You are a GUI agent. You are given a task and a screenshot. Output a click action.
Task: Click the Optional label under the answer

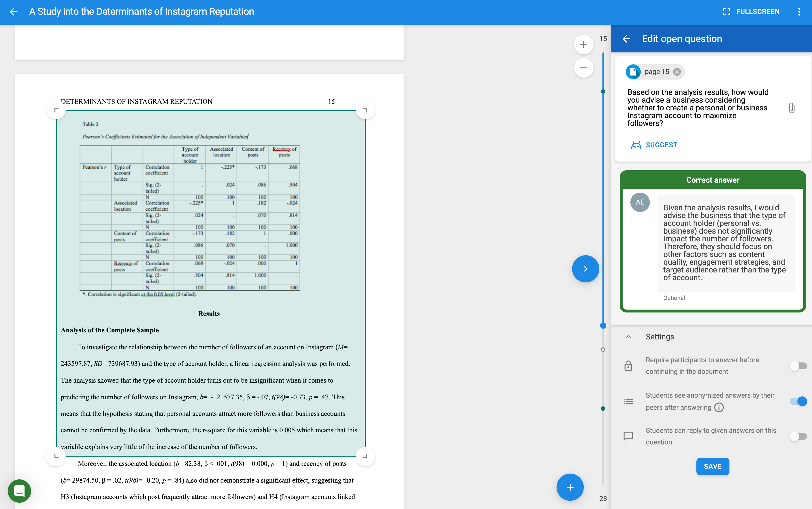(674, 298)
